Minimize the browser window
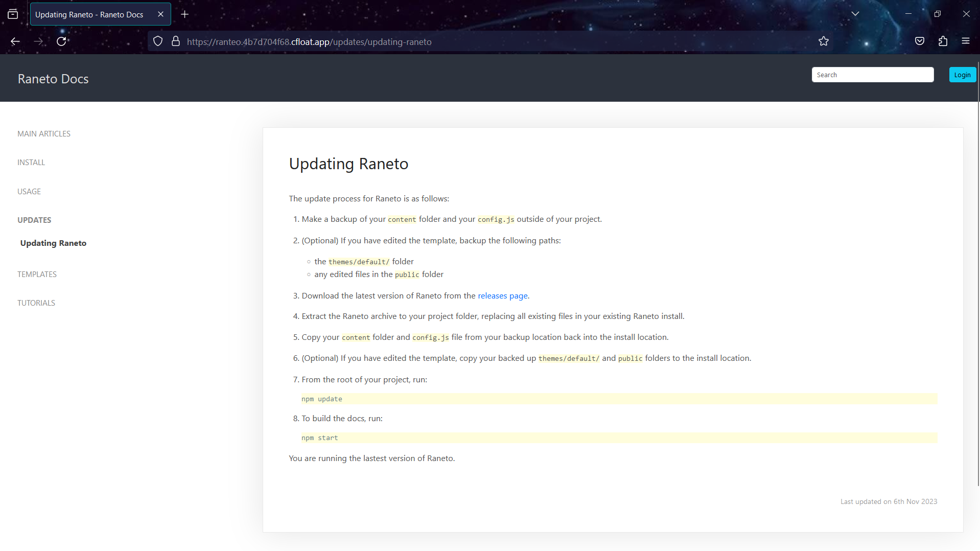Screen dimensions: 980x551 908,14
